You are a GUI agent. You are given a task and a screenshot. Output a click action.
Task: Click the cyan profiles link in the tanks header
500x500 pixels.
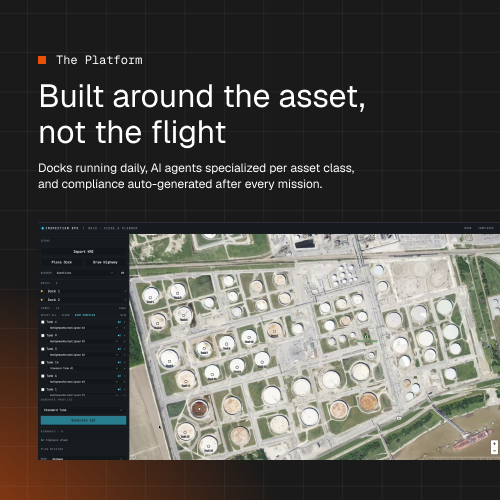[85, 315]
